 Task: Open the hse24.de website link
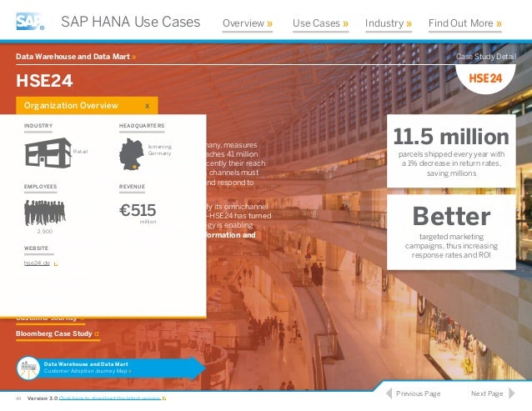click(37, 263)
